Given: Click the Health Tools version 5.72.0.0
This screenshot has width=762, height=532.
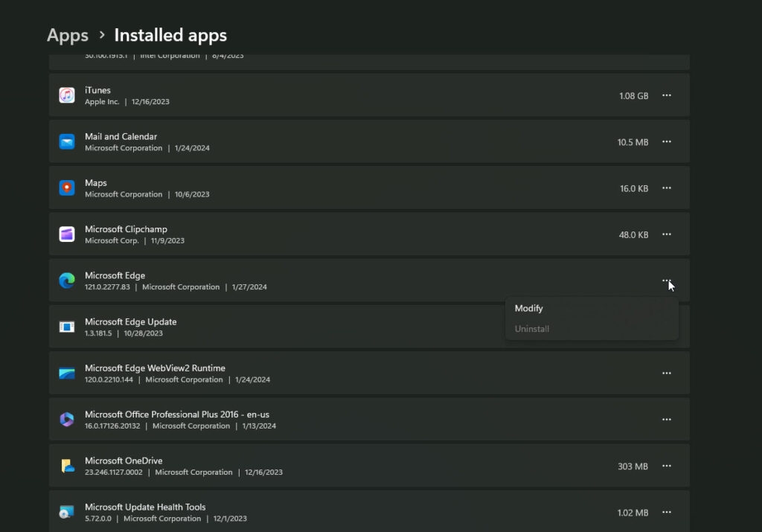Looking at the screenshot, I should [x=98, y=519].
